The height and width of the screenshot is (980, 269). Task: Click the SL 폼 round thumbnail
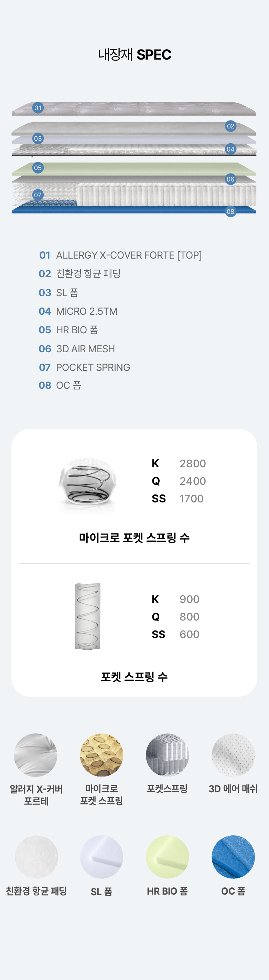pyautogui.click(x=101, y=857)
